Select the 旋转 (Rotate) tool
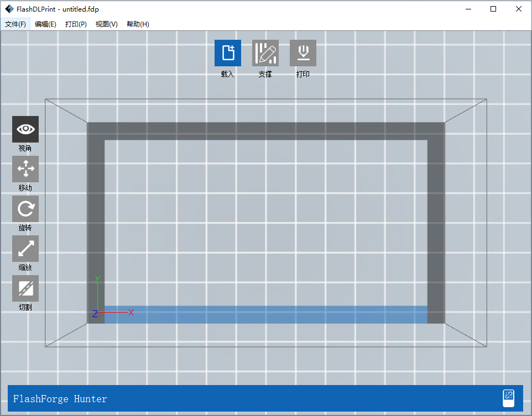This screenshot has height=416, width=532. click(25, 208)
